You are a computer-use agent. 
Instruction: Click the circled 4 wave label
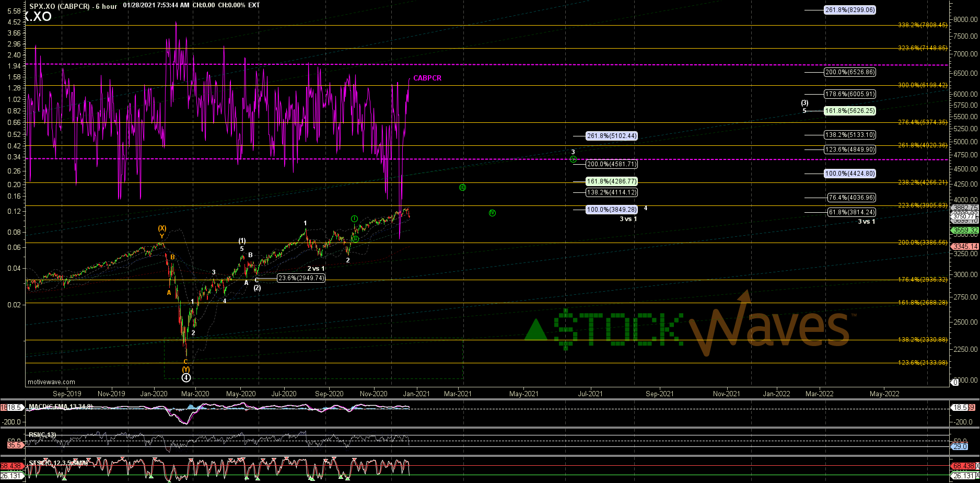point(186,377)
